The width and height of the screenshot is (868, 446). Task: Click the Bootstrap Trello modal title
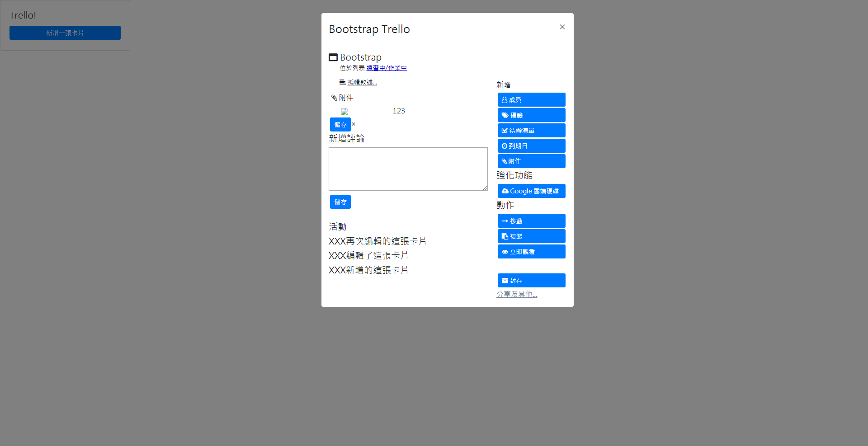coord(369,29)
